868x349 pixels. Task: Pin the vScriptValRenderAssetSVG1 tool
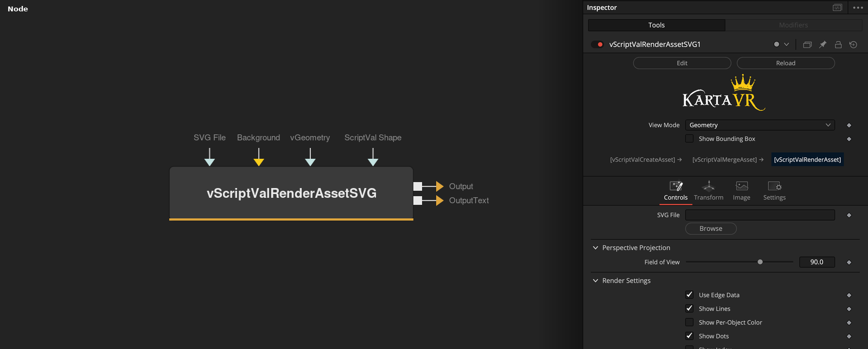pos(822,44)
